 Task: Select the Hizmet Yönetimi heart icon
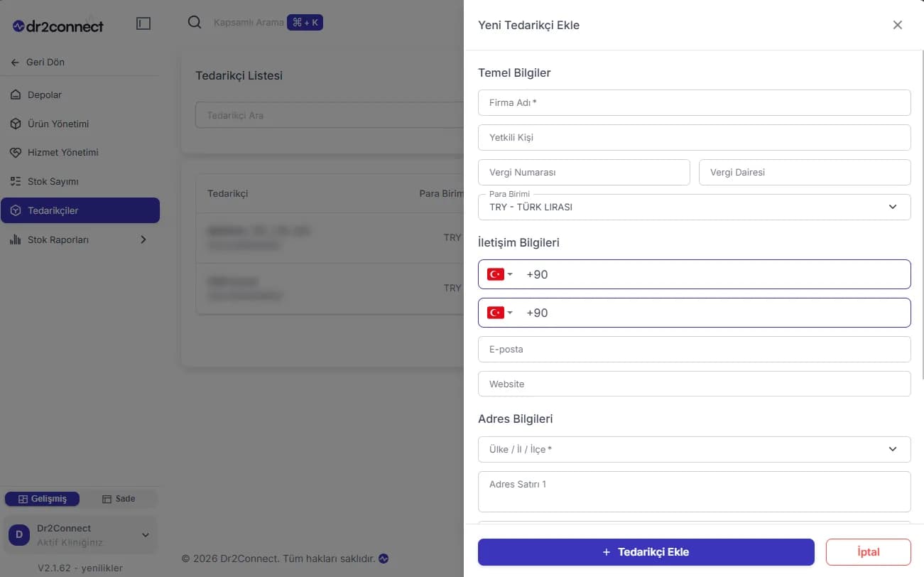(16, 153)
